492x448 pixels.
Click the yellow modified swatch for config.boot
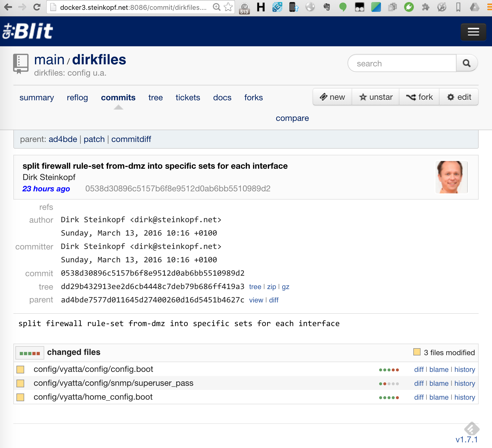tap(20, 370)
